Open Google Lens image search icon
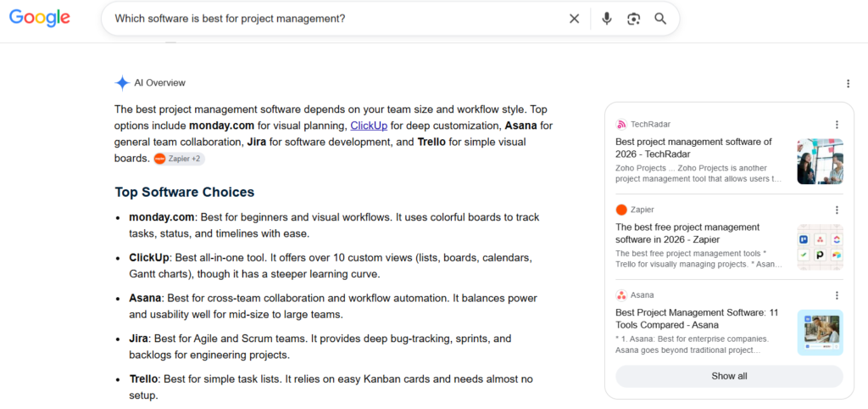The height and width of the screenshot is (409, 868). 633,19
